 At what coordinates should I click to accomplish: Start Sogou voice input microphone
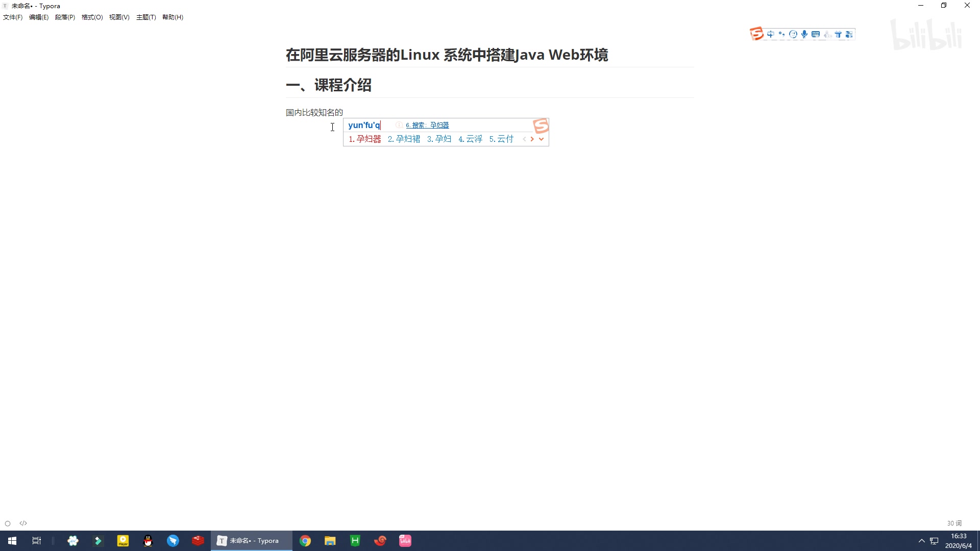coord(804,34)
